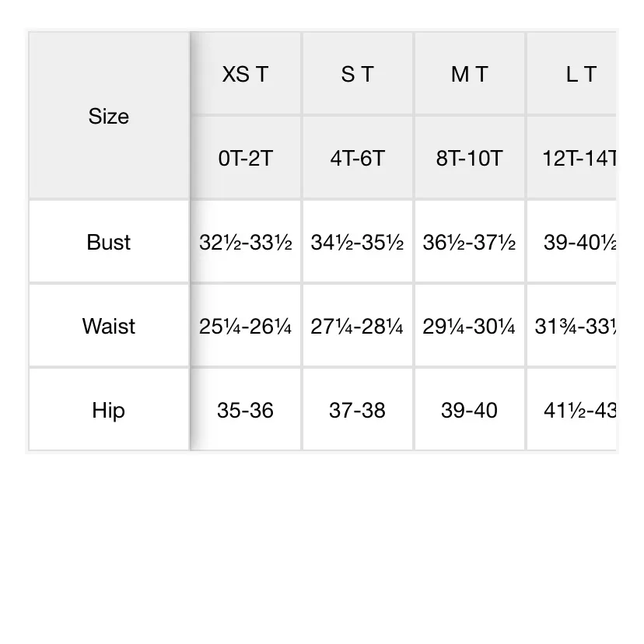Select the 25¼-26¼ waist cell

pyautogui.click(x=246, y=327)
